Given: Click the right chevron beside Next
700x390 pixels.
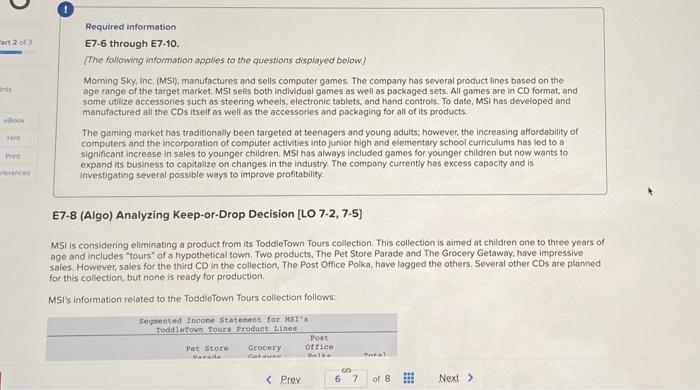Looking at the screenshot, I should [470, 378].
